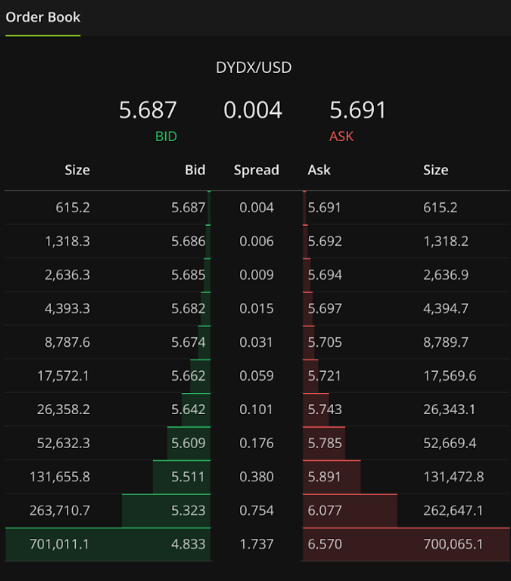The height and width of the screenshot is (581, 511).
Task: Click ask size 52,669.4
Action: [450, 443]
